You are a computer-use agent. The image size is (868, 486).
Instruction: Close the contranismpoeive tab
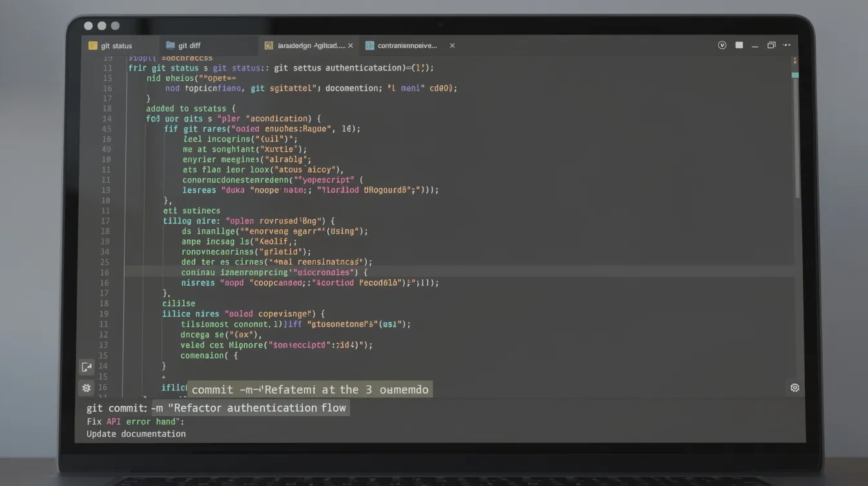(452, 46)
